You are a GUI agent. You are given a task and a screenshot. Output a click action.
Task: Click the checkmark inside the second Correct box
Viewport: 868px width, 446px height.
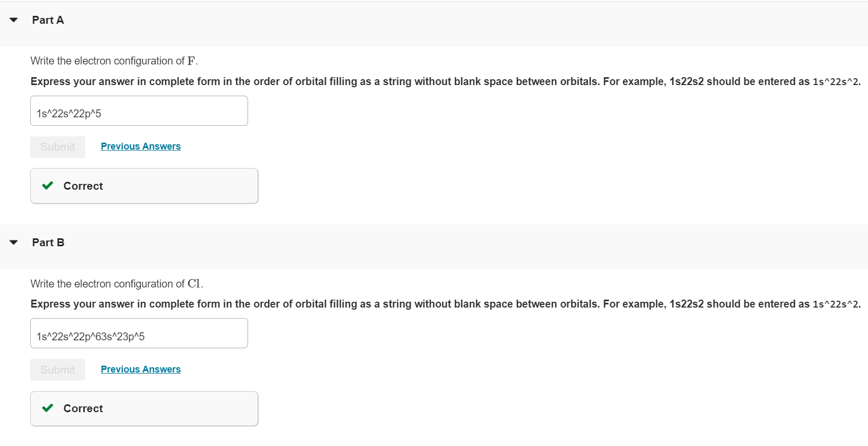coord(47,408)
